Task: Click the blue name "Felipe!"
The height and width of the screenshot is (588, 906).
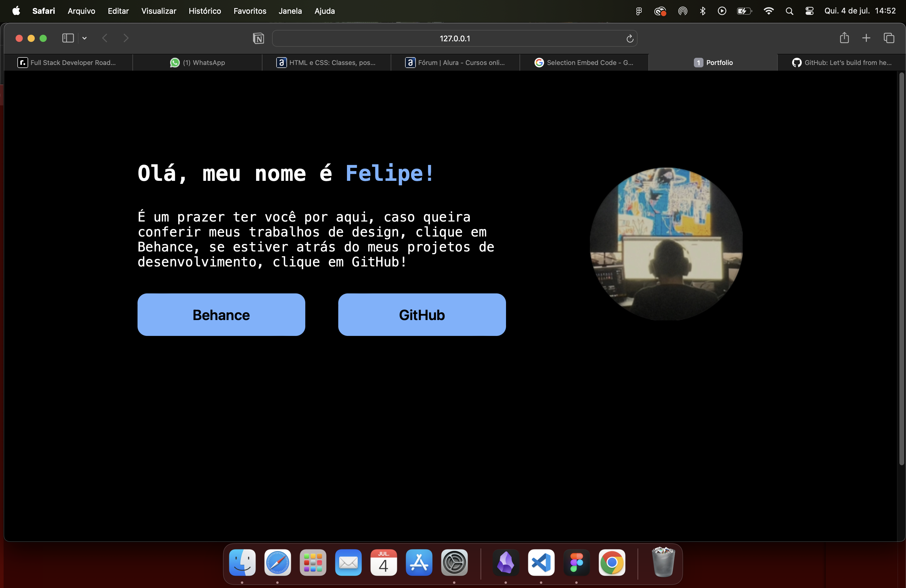Action: point(389,173)
